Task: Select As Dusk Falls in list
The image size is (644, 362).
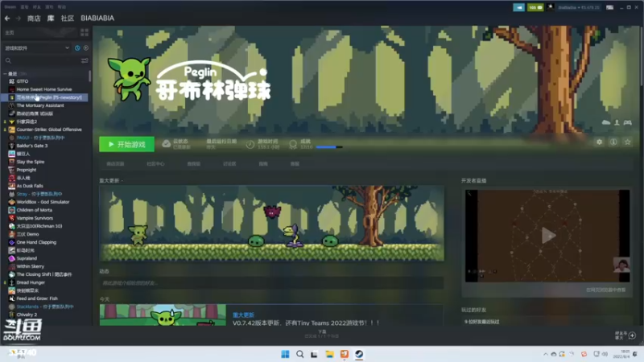Action: 30,186
